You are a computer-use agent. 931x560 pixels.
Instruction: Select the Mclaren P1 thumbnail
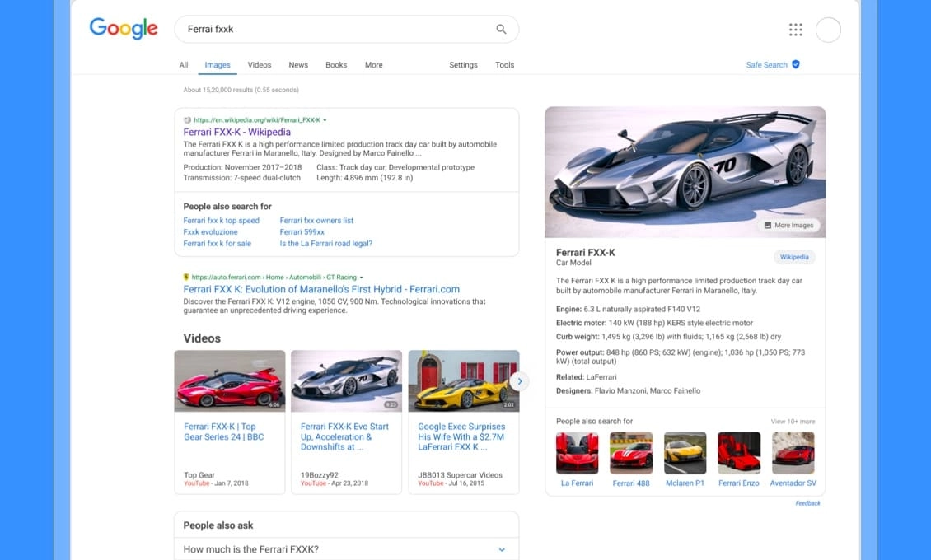click(x=685, y=453)
